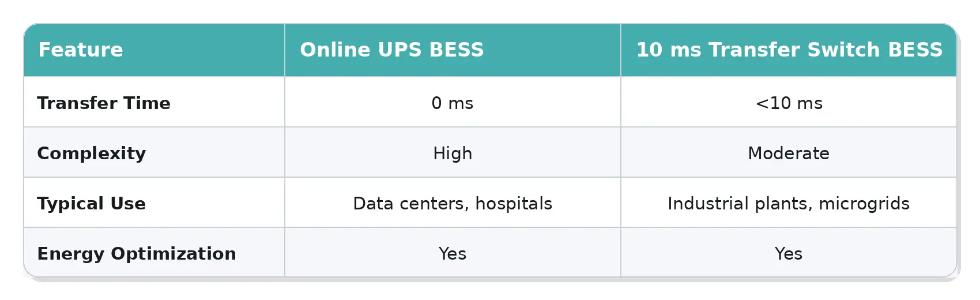Click the Feature column header
The width and height of the screenshot is (980, 300).
pos(81,50)
